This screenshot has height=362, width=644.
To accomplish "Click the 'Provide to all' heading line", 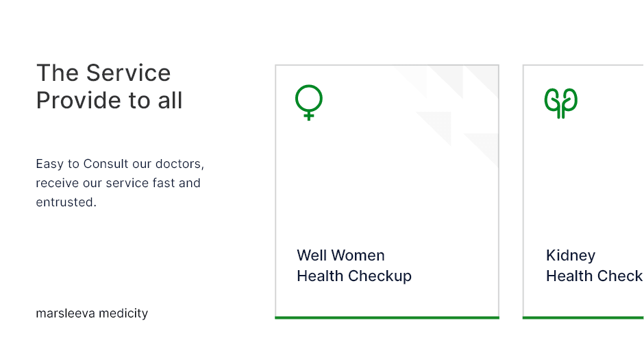I will 110,101.
